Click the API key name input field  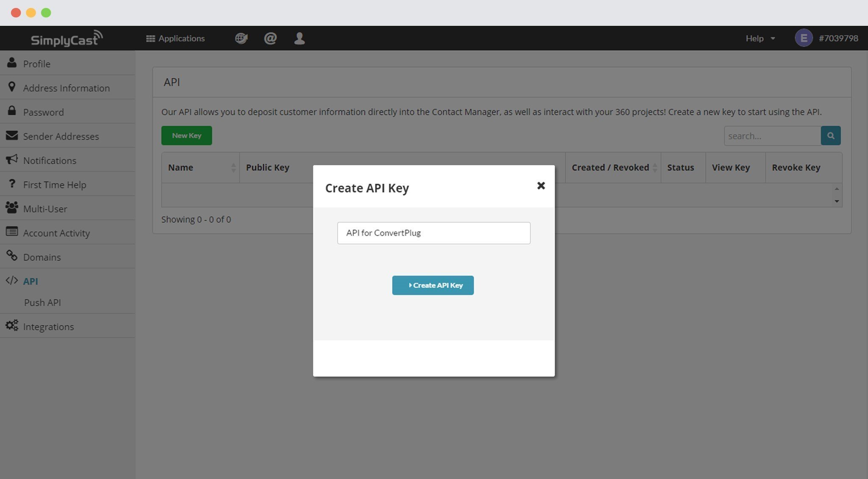(434, 233)
